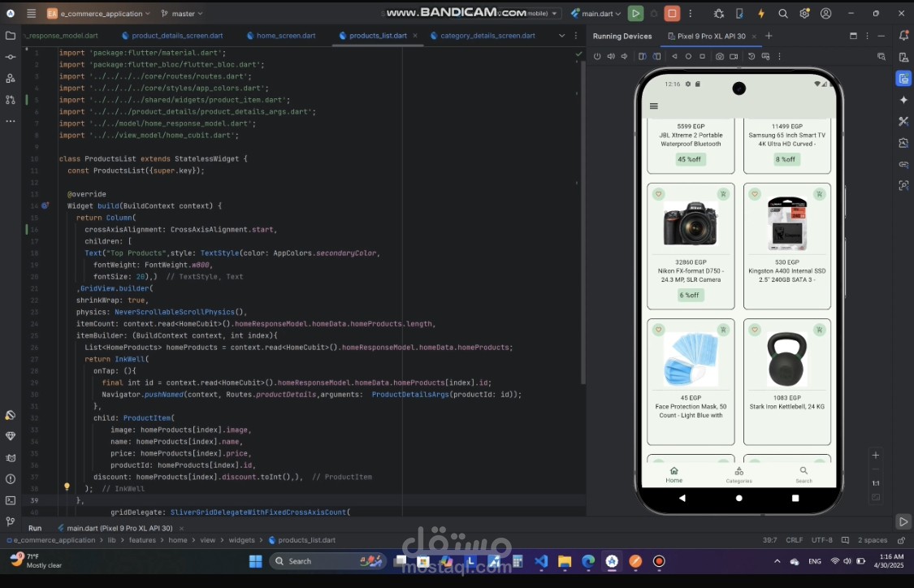914x588 pixels.
Task: Open the e_commerce_application project dropdown
Action: [x=98, y=14]
